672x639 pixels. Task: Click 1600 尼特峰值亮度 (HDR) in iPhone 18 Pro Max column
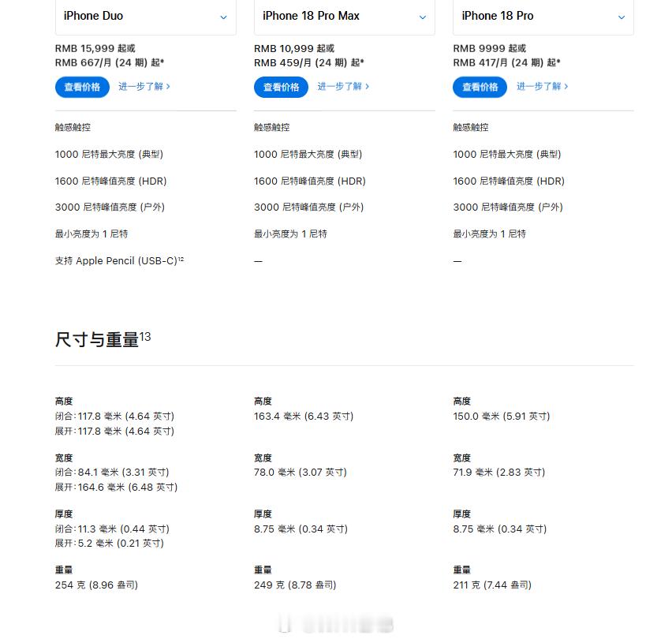tap(309, 181)
